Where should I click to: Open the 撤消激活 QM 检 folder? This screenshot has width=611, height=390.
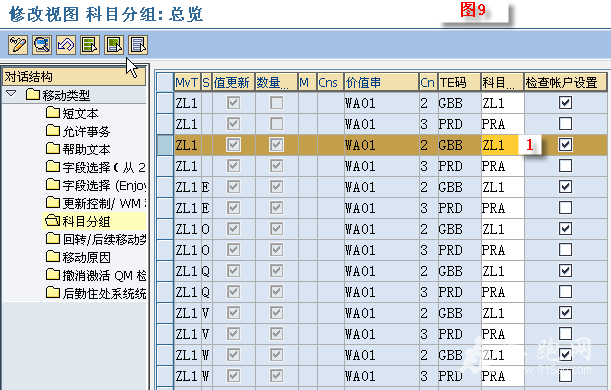(x=95, y=275)
